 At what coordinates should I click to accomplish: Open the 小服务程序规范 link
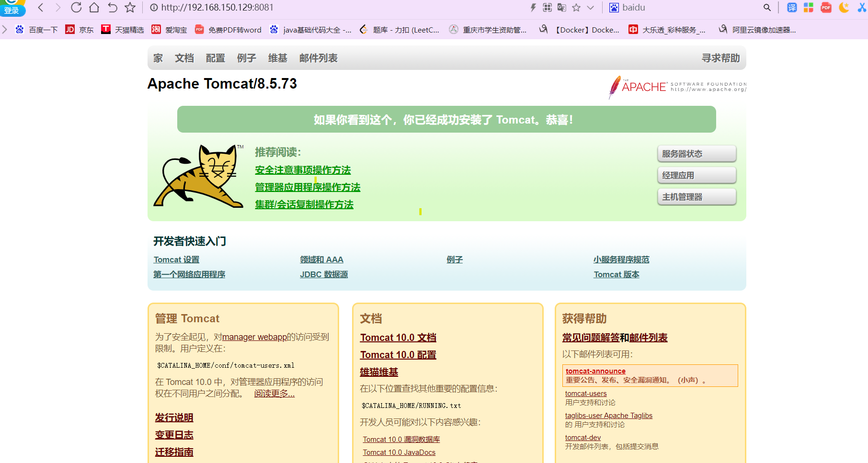(621, 260)
